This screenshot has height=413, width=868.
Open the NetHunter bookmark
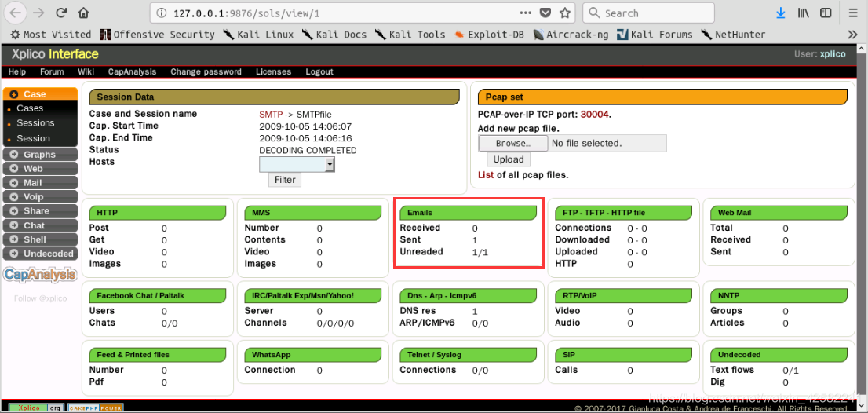(733, 35)
